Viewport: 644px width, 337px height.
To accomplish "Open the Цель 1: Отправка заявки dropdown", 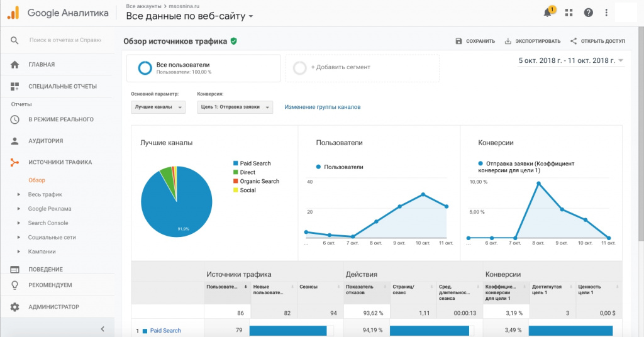I will click(235, 108).
